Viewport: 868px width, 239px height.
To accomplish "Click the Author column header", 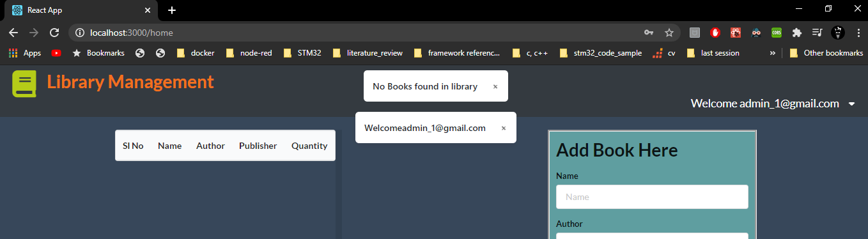I will coord(210,146).
